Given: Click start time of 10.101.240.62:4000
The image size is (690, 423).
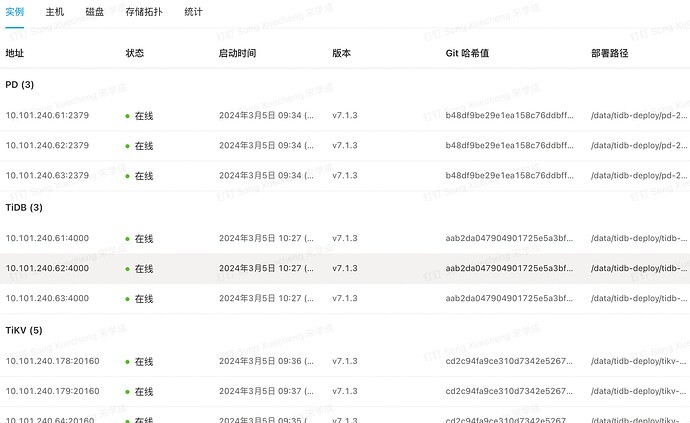Looking at the screenshot, I should pos(266,268).
